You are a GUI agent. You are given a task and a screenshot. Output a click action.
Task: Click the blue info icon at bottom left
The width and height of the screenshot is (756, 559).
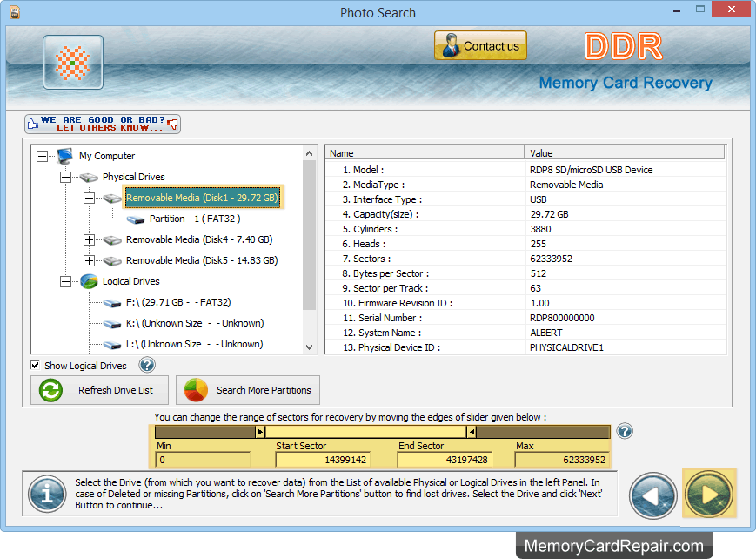47,494
